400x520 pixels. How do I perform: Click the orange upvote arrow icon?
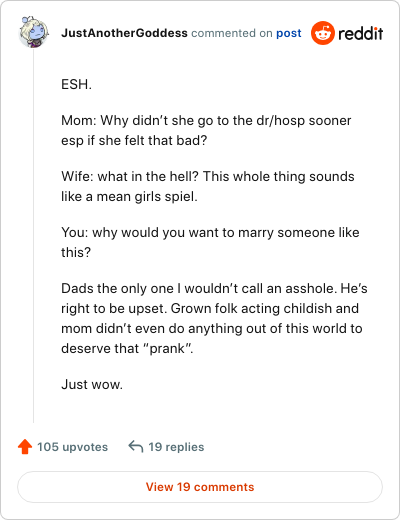(x=25, y=447)
